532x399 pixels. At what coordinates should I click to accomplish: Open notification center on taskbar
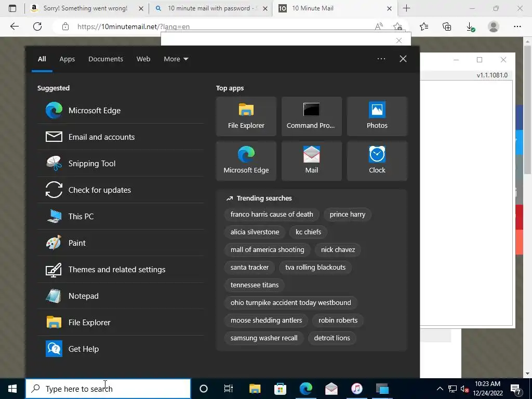516,389
